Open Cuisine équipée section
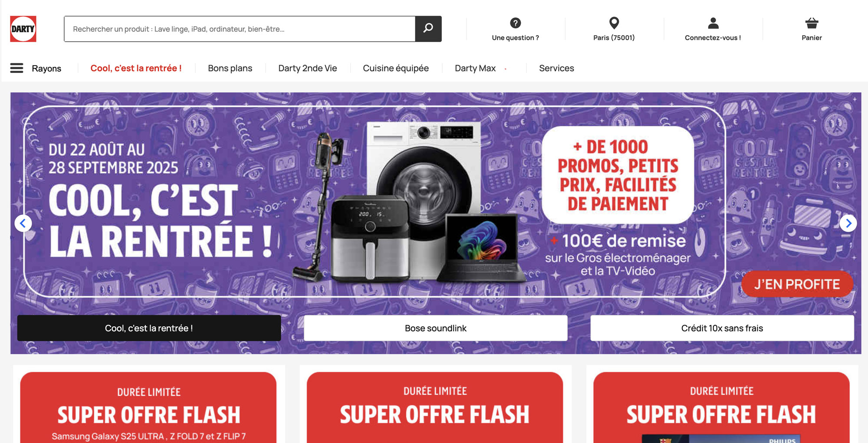This screenshot has height=443, width=868. pos(396,68)
